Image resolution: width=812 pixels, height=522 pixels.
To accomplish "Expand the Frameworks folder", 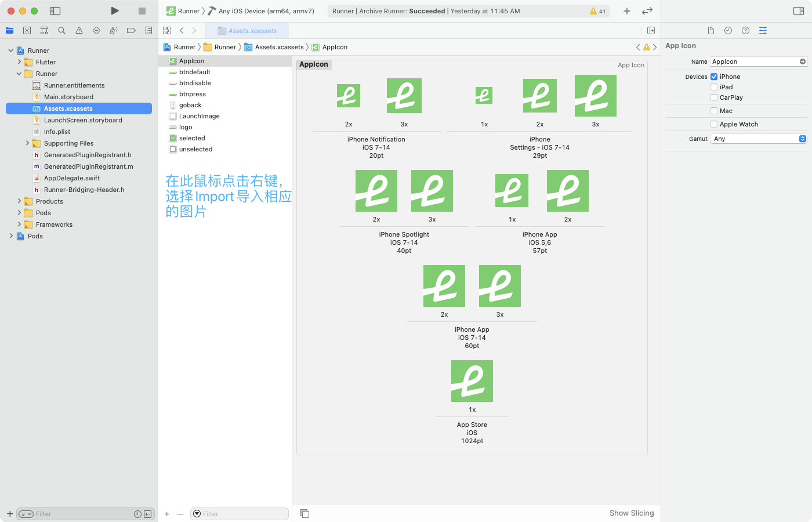I will 19,224.
